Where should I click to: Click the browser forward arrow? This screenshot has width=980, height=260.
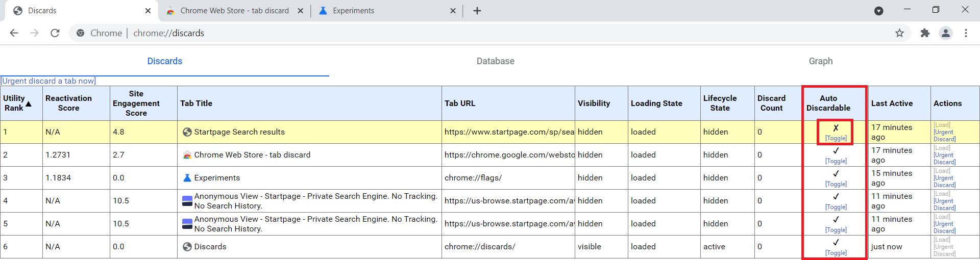tap(34, 33)
